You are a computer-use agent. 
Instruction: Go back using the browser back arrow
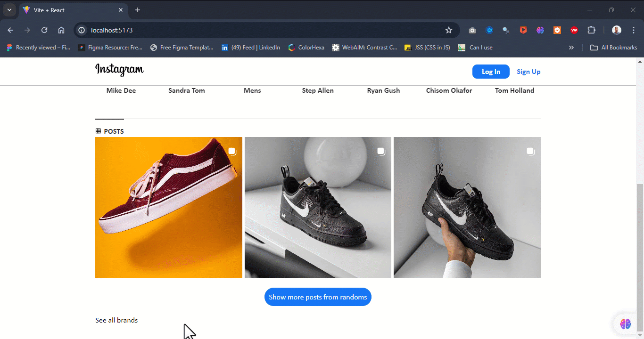(x=10, y=30)
